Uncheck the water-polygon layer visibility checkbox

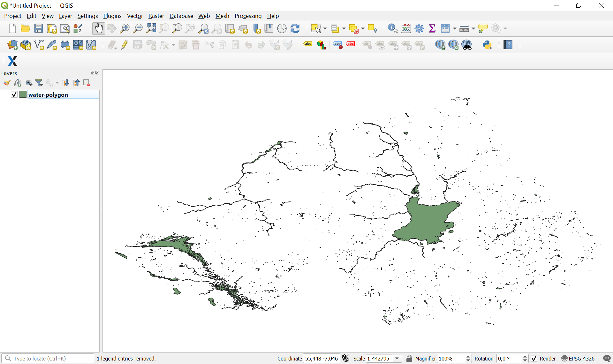click(x=14, y=95)
